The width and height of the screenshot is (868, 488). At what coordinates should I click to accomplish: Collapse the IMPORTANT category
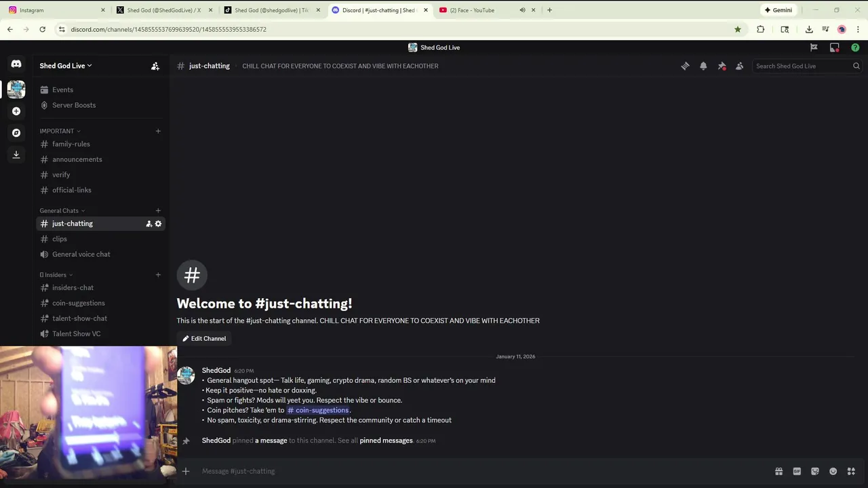pyautogui.click(x=60, y=131)
